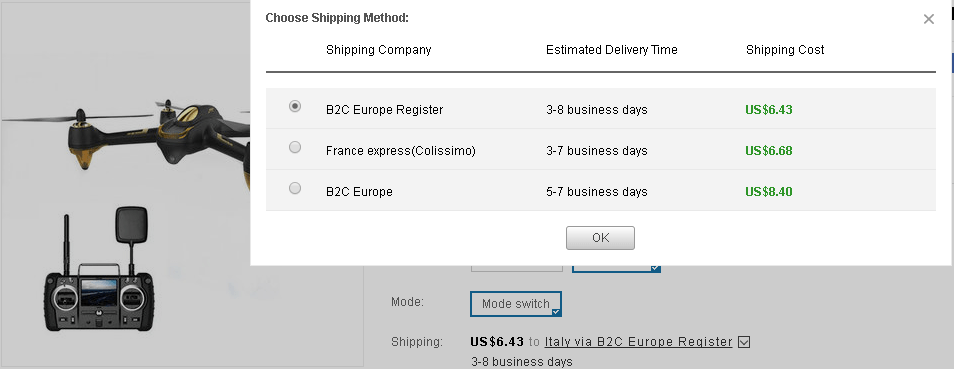Expand the shipping dropdown arrow beside Italy link
Screen dimensions: 954x369
tap(743, 342)
